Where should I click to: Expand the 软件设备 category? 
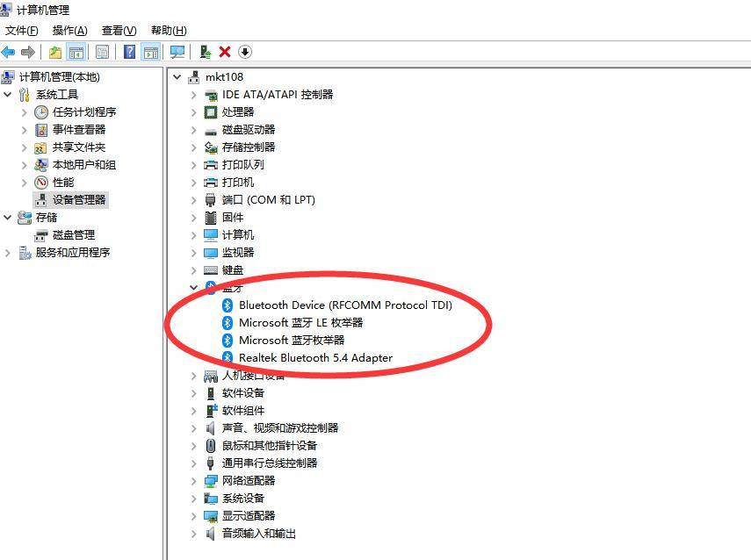coord(193,393)
